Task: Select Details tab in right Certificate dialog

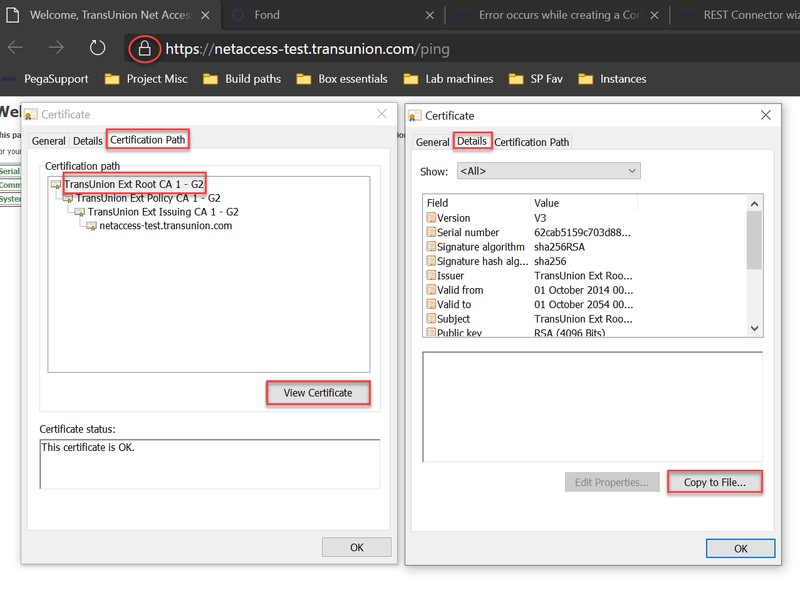Action: coord(472,141)
